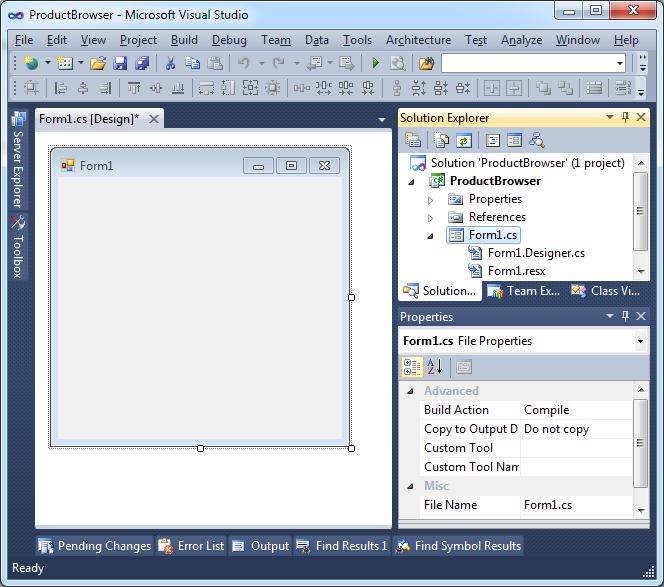Screen dimensions: 664x587
Task: Click the Align Centers layout icon
Action: [83, 88]
